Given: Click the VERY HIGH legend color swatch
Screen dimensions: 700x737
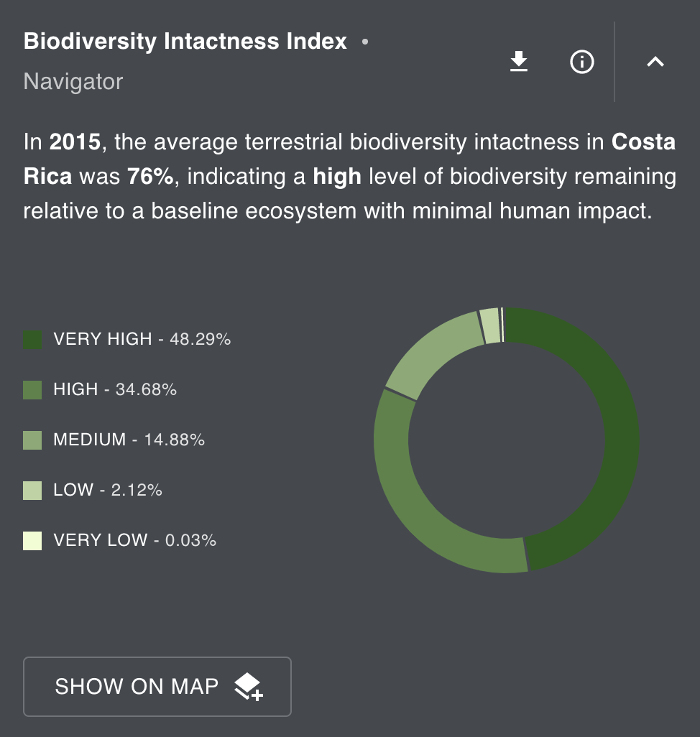Looking at the screenshot, I should [32, 339].
